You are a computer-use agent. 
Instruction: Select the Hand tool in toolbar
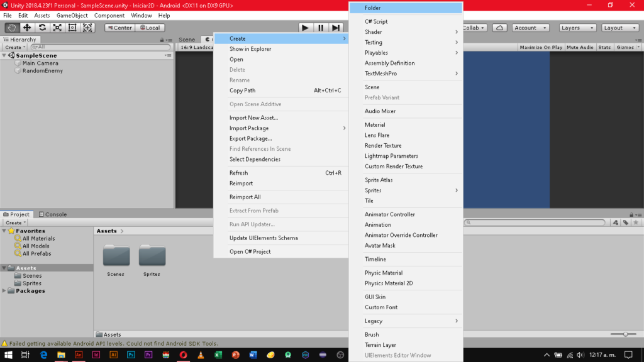pos(12,28)
